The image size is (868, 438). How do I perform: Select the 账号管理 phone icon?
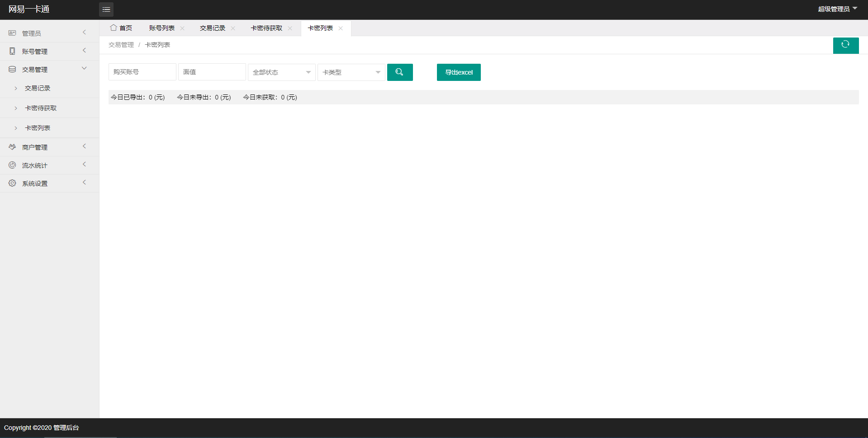click(12, 51)
